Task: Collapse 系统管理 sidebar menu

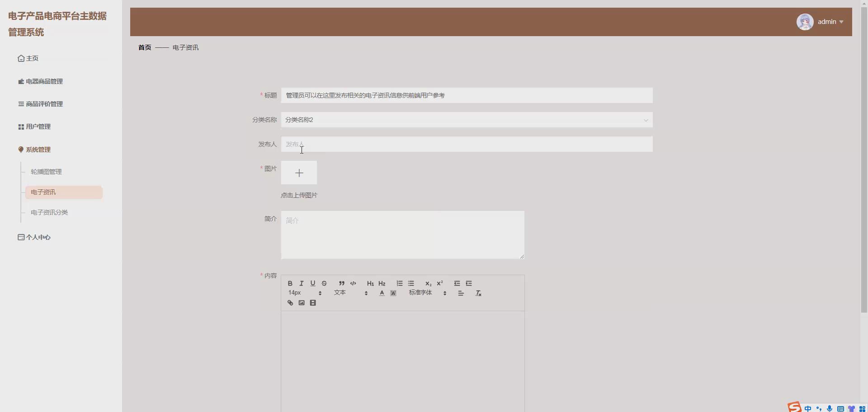Action: (x=34, y=150)
